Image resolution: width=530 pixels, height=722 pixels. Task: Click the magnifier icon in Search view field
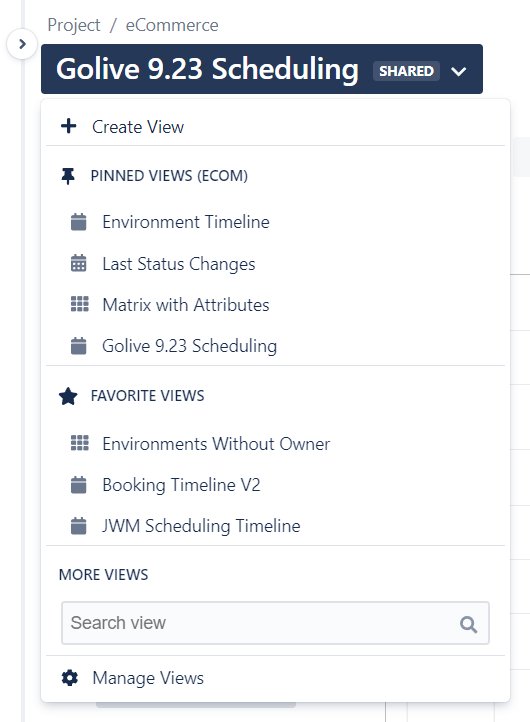[x=468, y=624]
